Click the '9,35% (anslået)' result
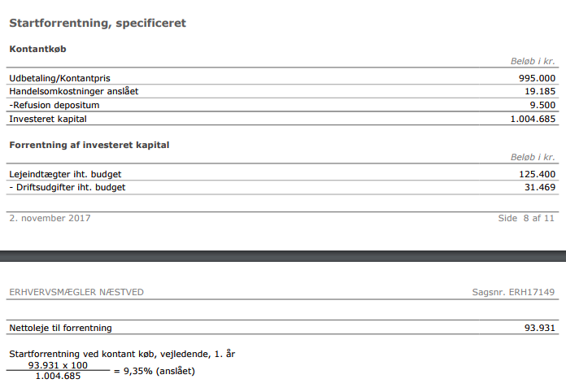This screenshot has height=392, width=566. pos(159,371)
